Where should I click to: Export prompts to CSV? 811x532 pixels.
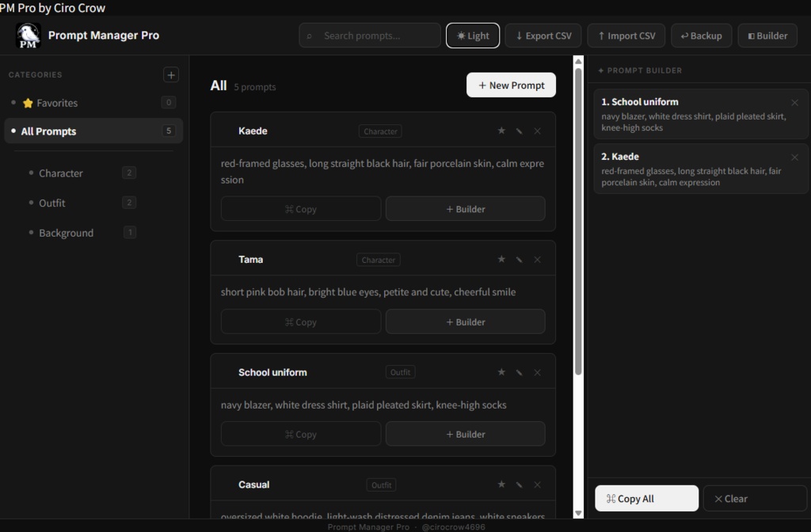543,36
